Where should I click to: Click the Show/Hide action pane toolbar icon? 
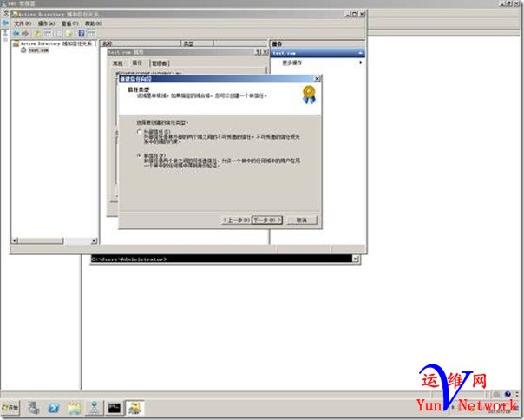(91, 34)
